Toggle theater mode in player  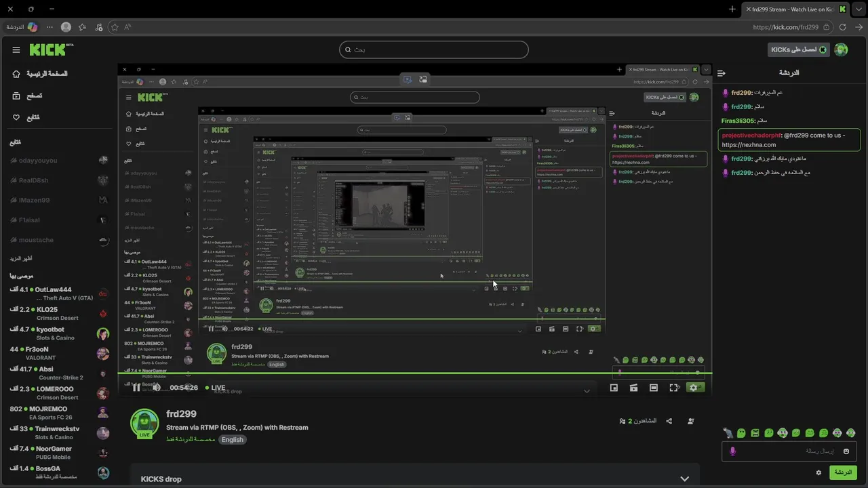[654, 388]
